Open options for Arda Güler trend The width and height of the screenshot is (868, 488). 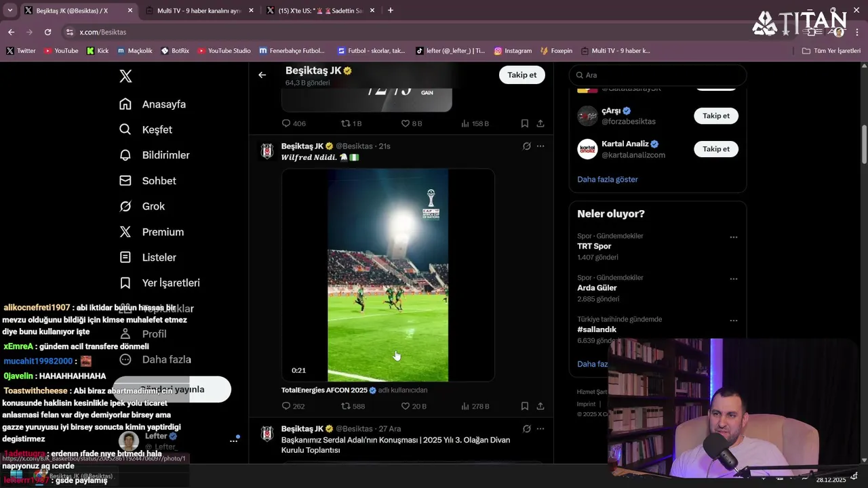734,279
